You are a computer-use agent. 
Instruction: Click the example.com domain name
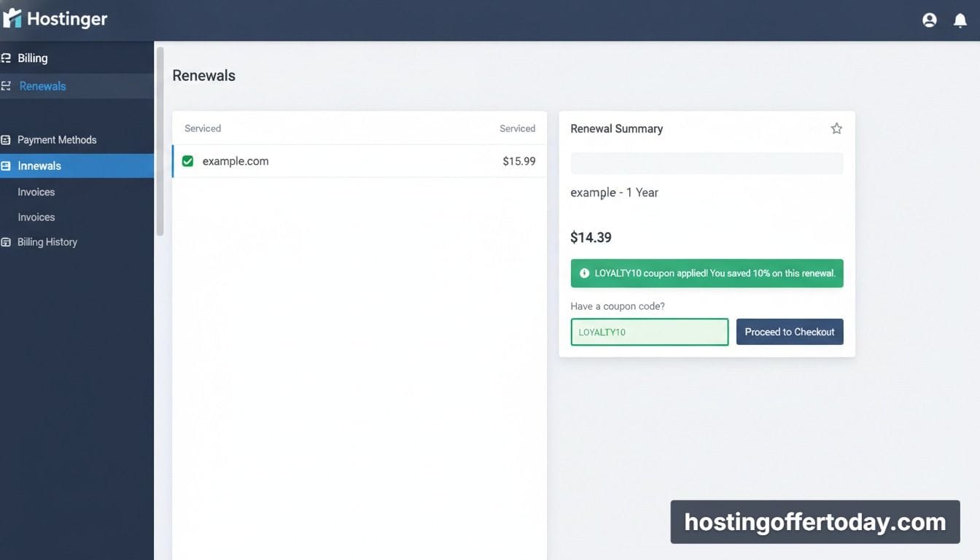236,161
